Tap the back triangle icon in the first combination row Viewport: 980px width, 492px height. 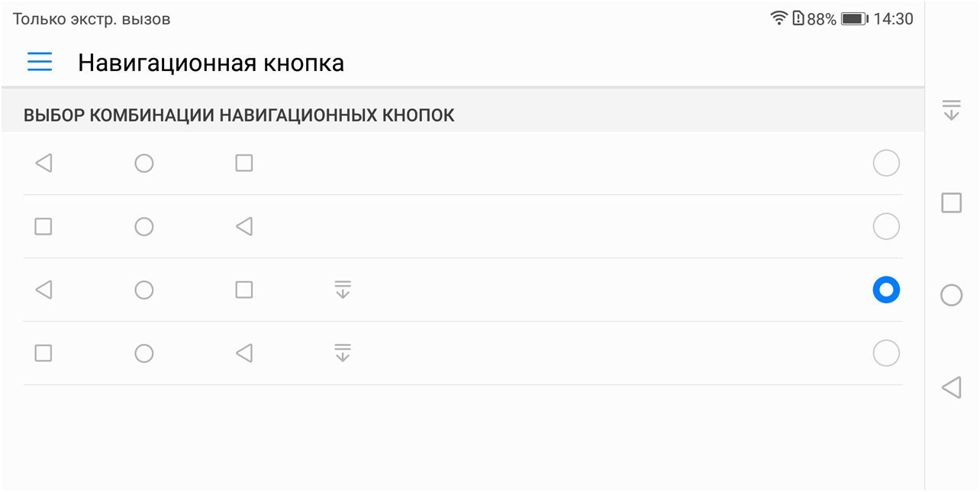pos(44,163)
